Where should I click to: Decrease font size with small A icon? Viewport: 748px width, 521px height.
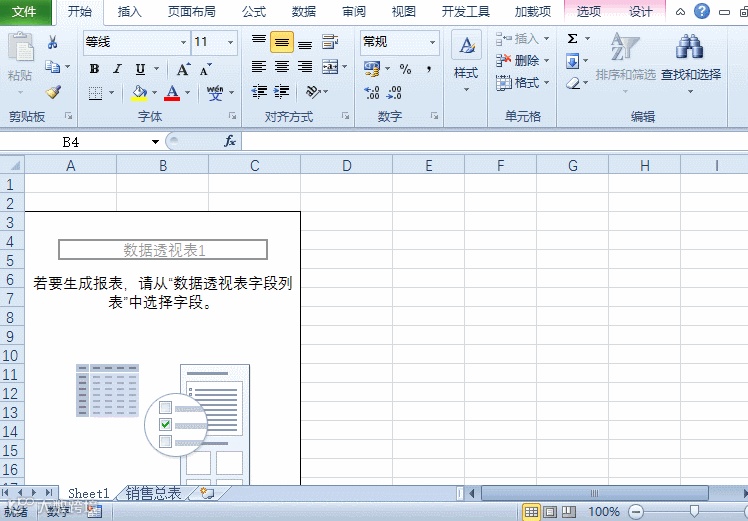(206, 69)
